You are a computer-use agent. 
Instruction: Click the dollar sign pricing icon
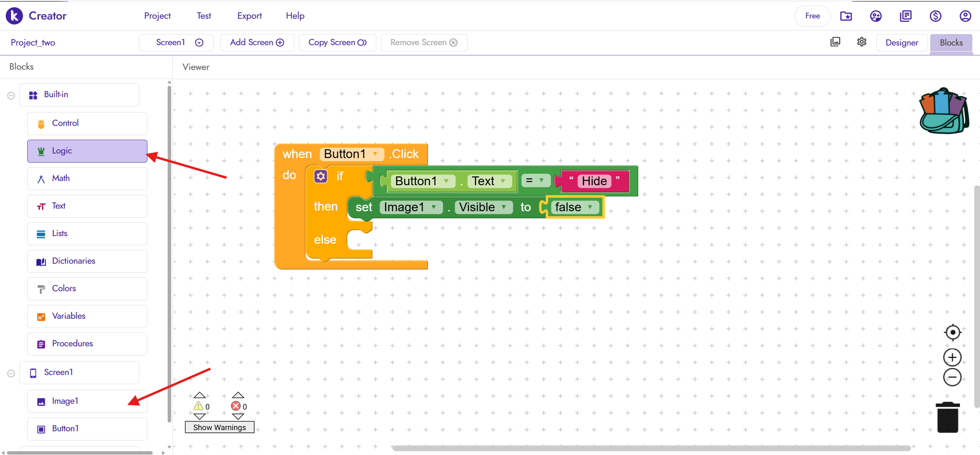pyautogui.click(x=935, y=16)
